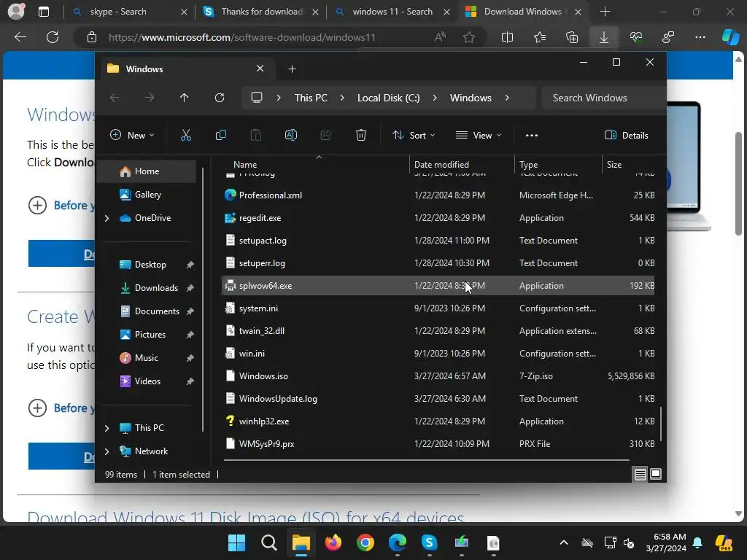The height and width of the screenshot is (560, 747).
Task: Open Documents quick access folder
Action: tap(157, 311)
